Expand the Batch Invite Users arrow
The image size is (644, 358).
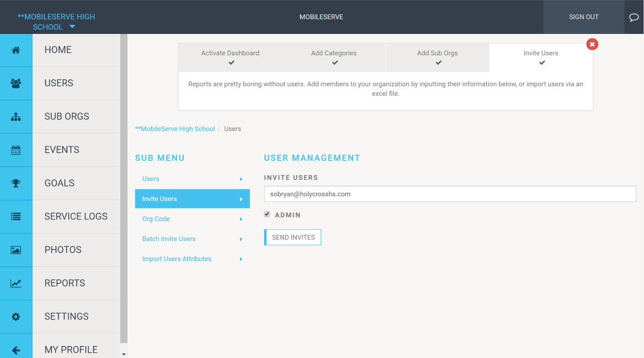tap(241, 239)
